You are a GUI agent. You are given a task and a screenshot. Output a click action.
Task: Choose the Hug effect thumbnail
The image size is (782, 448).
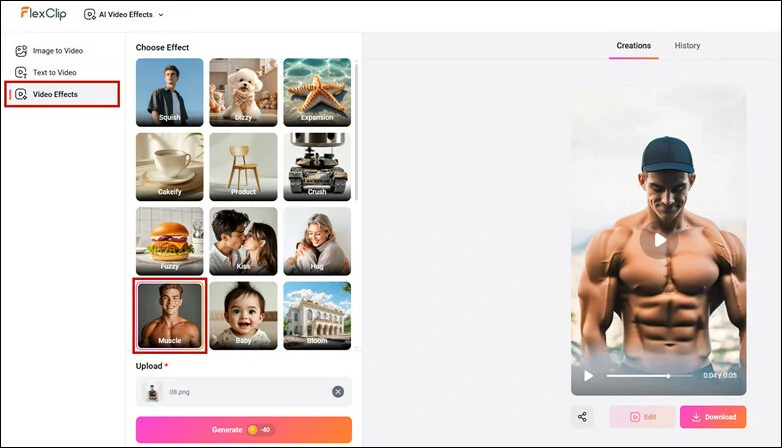point(317,241)
